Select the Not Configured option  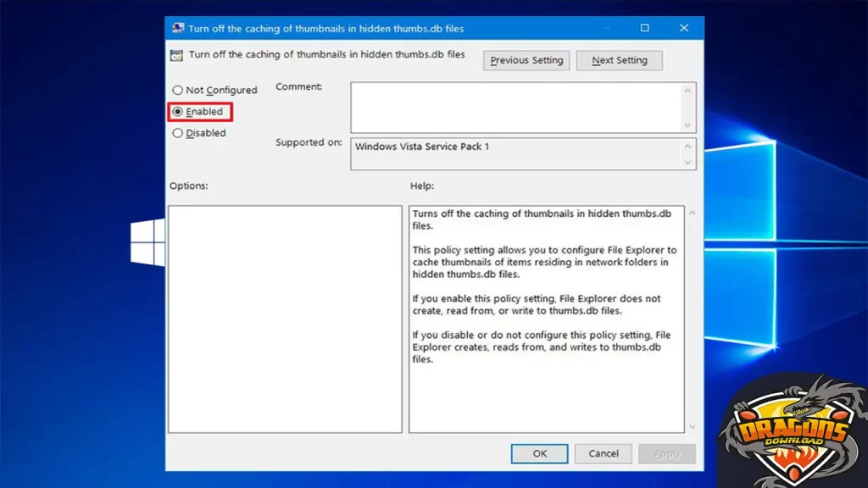[177, 90]
